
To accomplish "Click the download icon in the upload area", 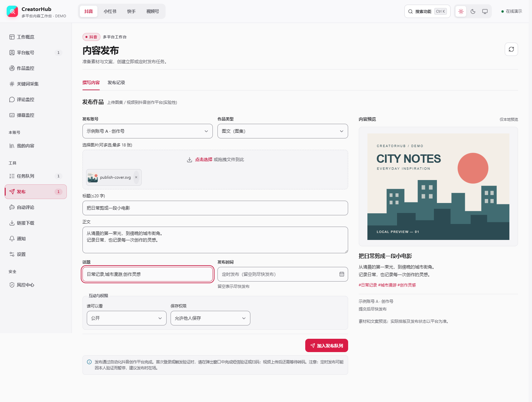I will [x=190, y=160].
